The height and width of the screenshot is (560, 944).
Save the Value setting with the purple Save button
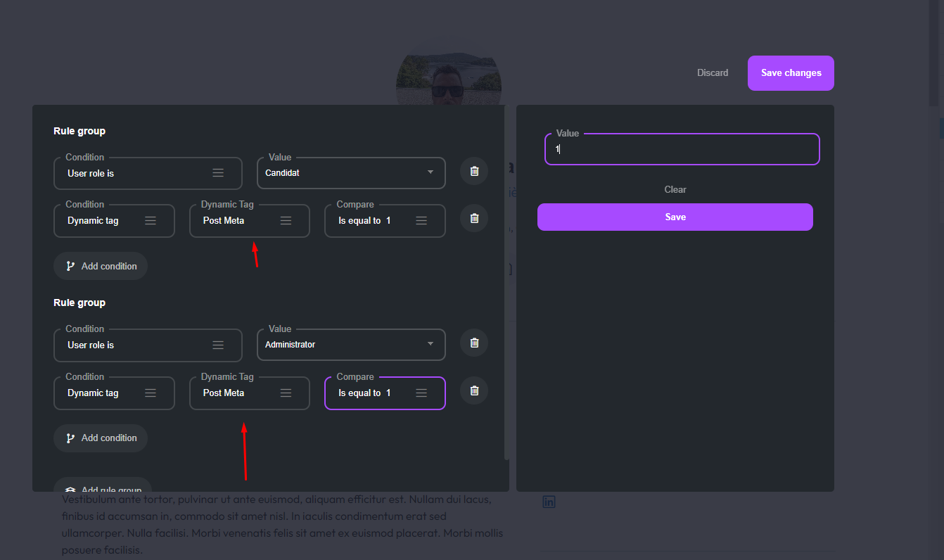tap(675, 217)
